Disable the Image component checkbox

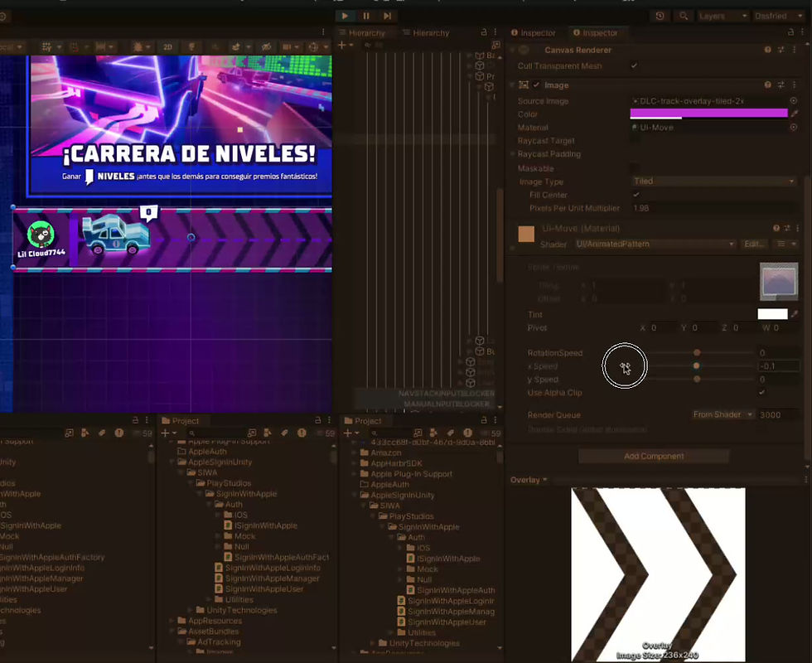537,85
